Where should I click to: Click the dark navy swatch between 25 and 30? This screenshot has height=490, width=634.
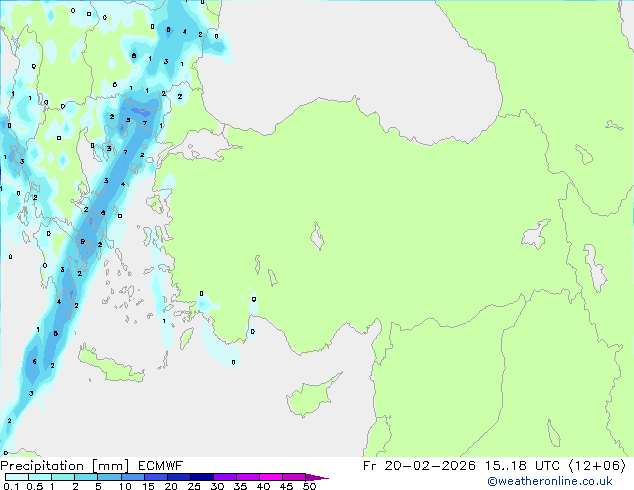click(202, 477)
